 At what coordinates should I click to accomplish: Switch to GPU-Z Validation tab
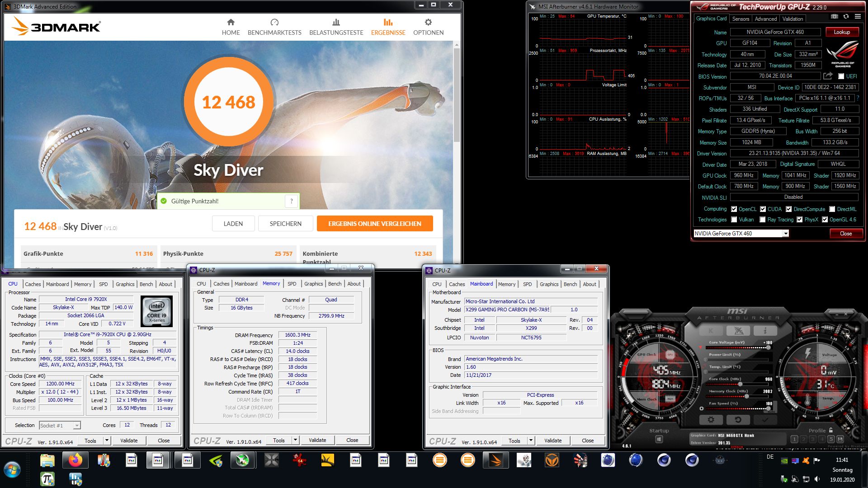tap(793, 19)
